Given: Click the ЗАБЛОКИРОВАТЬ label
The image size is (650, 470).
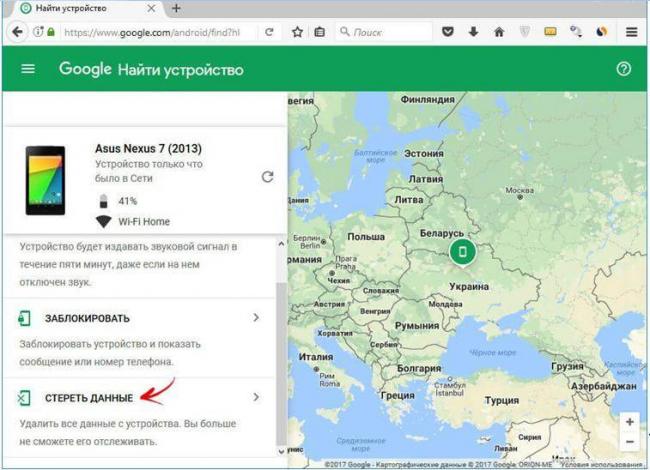Looking at the screenshot, I should [88, 318].
